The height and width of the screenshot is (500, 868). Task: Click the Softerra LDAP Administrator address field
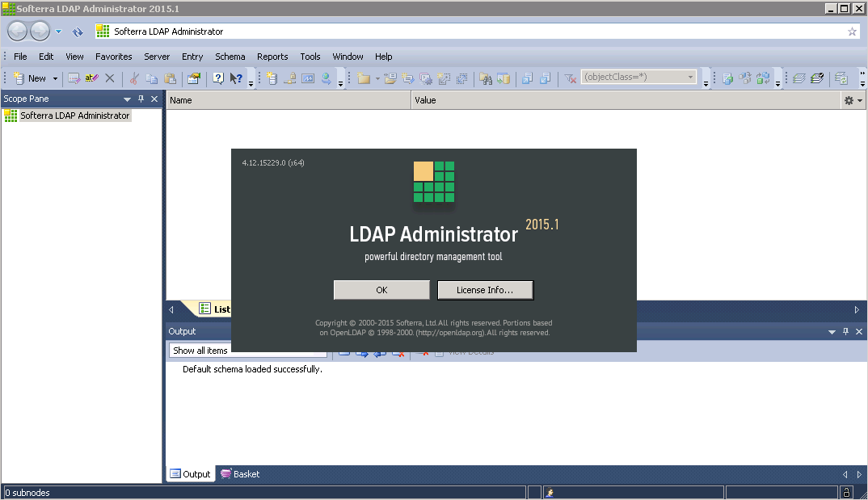(x=476, y=32)
